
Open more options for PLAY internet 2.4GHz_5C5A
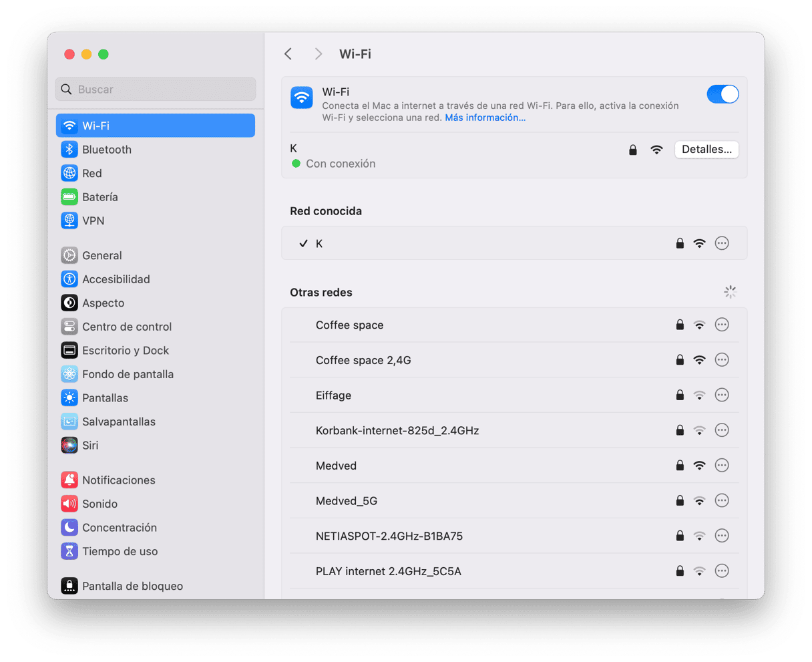click(x=722, y=570)
